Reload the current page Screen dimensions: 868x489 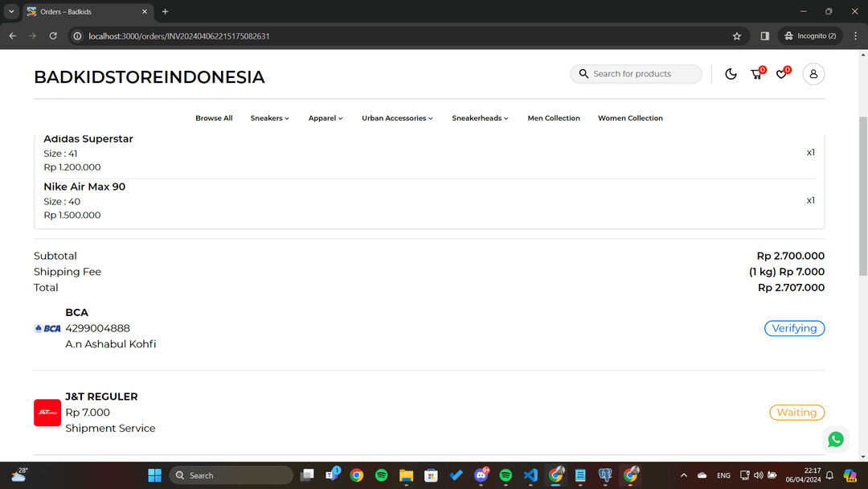click(x=53, y=36)
